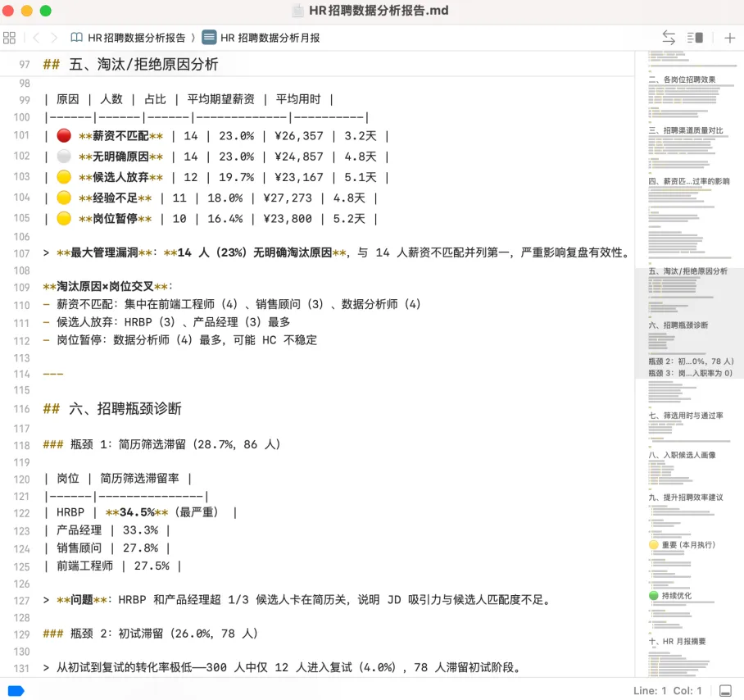Jump to 八、入职候选人画像 in outline

coord(683,455)
